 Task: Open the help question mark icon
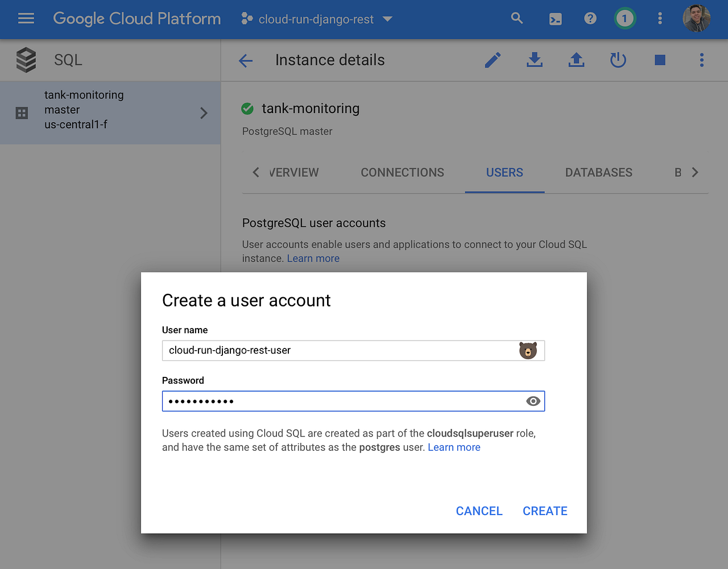[x=590, y=18]
